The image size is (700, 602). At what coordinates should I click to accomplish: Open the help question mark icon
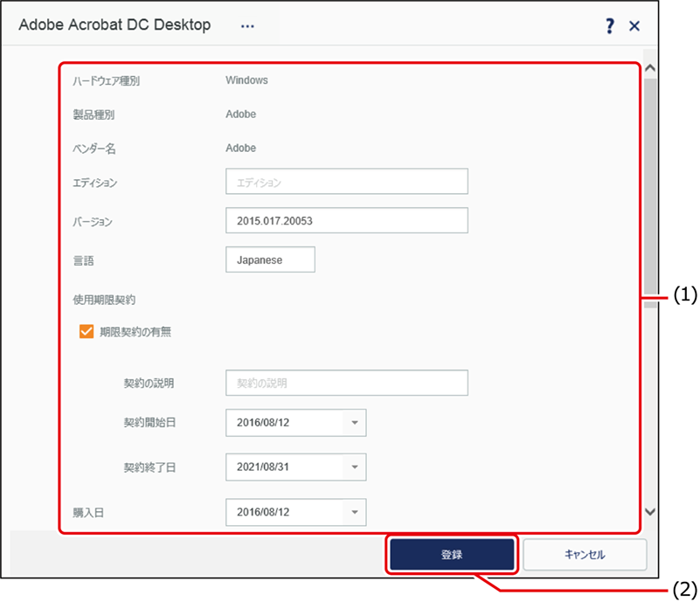click(610, 26)
